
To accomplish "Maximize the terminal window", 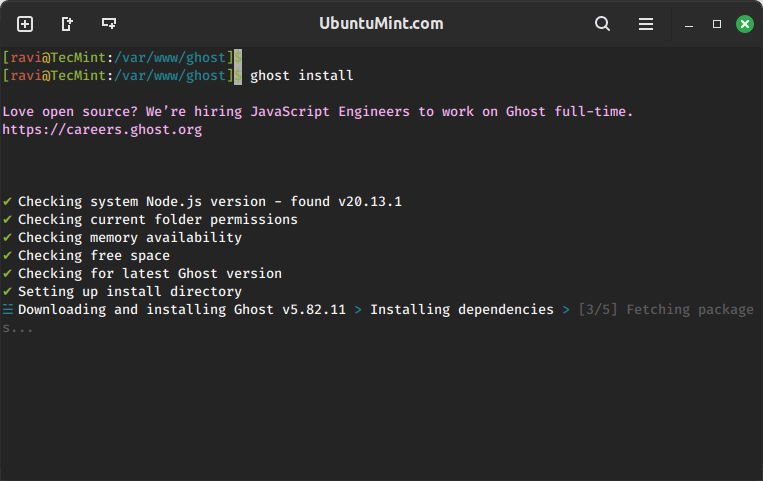I will [x=717, y=24].
